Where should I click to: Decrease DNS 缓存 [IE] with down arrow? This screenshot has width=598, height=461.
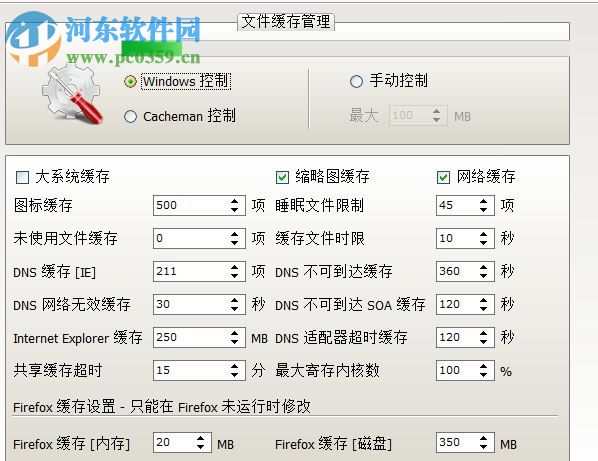click(x=234, y=276)
